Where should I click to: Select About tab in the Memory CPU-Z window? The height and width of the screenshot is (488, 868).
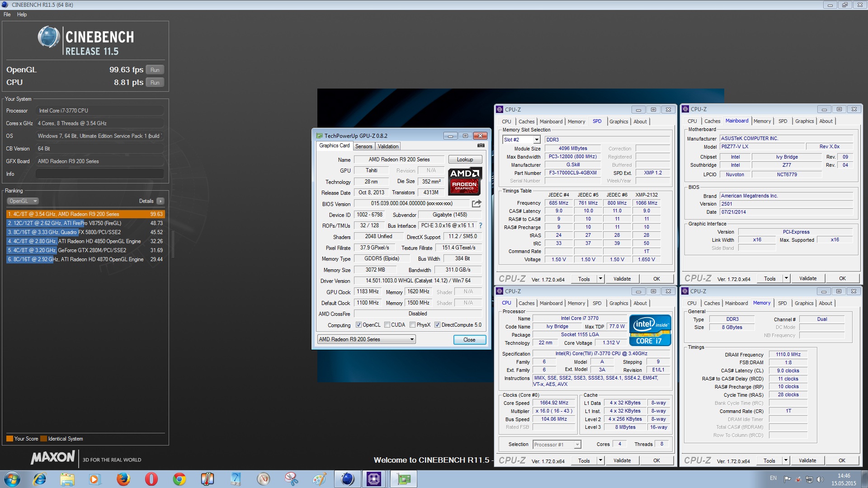826,303
